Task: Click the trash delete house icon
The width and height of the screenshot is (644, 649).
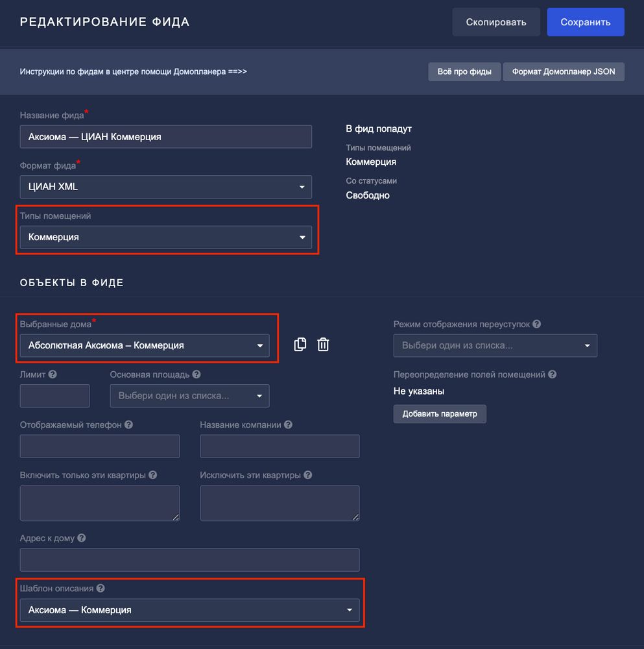Action: click(x=323, y=345)
